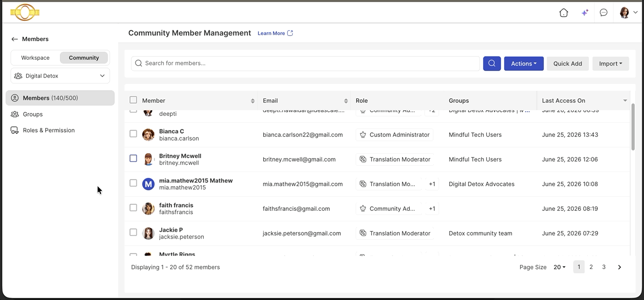Open the chat messages icon
This screenshot has width=644, height=300.
click(604, 13)
